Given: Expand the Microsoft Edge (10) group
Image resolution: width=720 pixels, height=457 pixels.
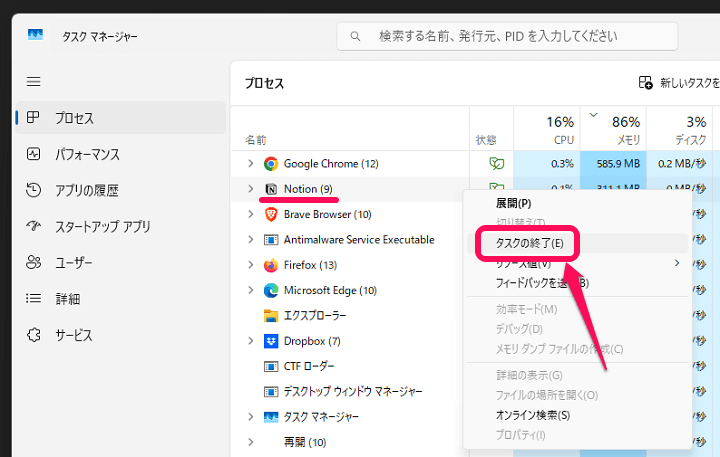Looking at the screenshot, I should point(250,290).
